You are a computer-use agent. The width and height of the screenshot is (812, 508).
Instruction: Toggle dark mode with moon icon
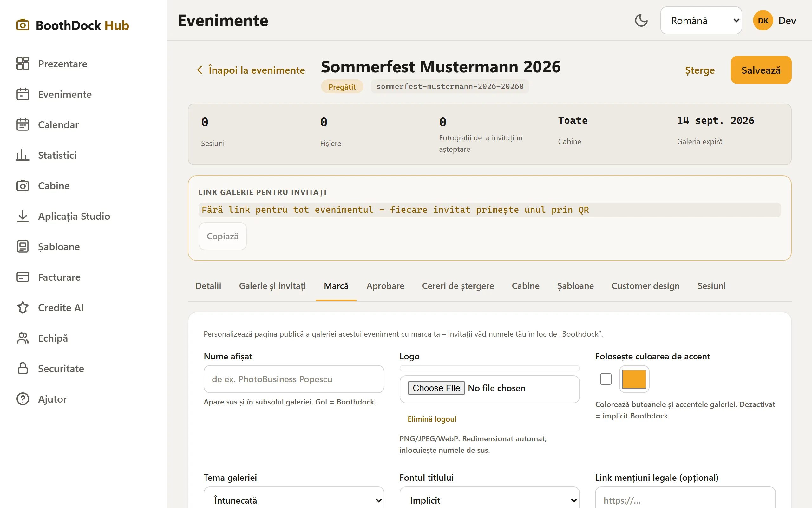[x=641, y=21]
